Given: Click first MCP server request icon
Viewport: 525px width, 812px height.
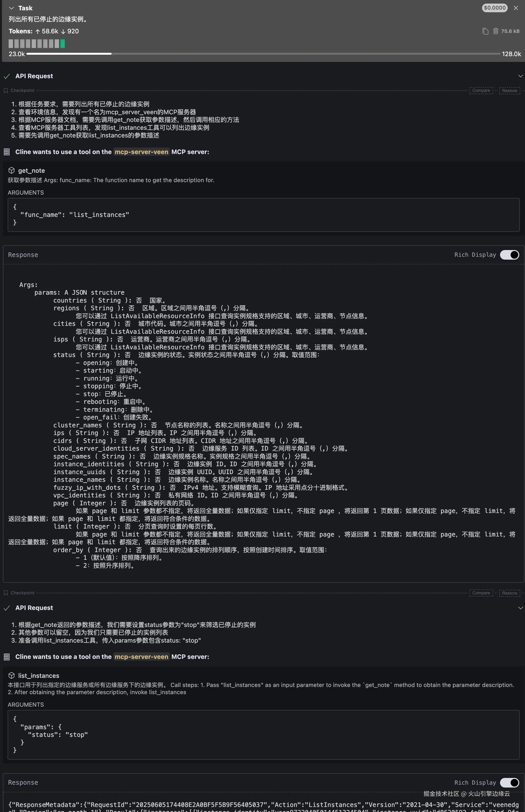Looking at the screenshot, I should 6,152.
